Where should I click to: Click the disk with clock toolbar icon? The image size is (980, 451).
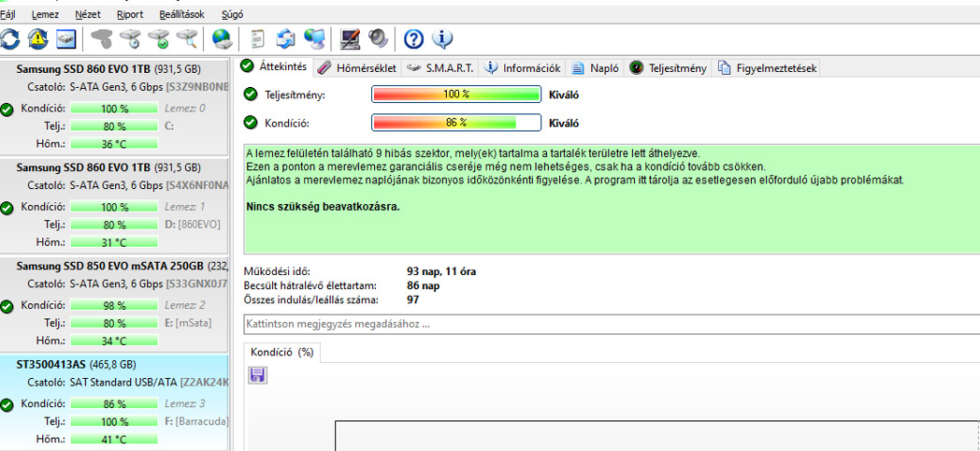pyautogui.click(x=131, y=39)
